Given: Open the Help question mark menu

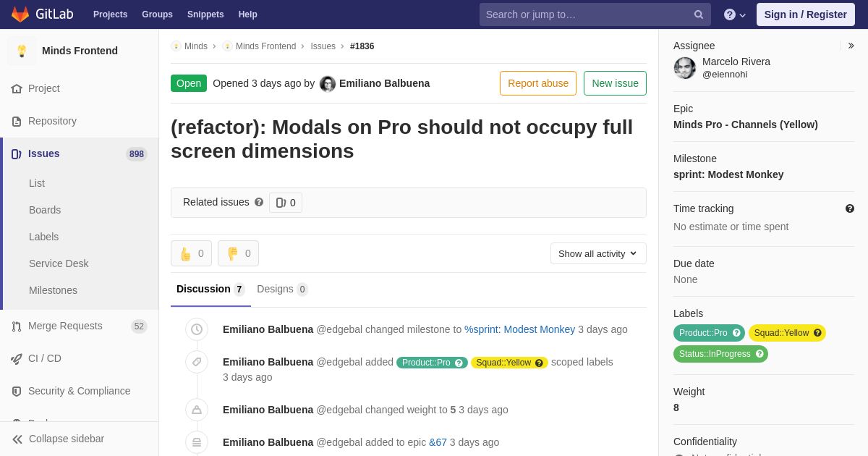Looking at the screenshot, I should coord(734,14).
